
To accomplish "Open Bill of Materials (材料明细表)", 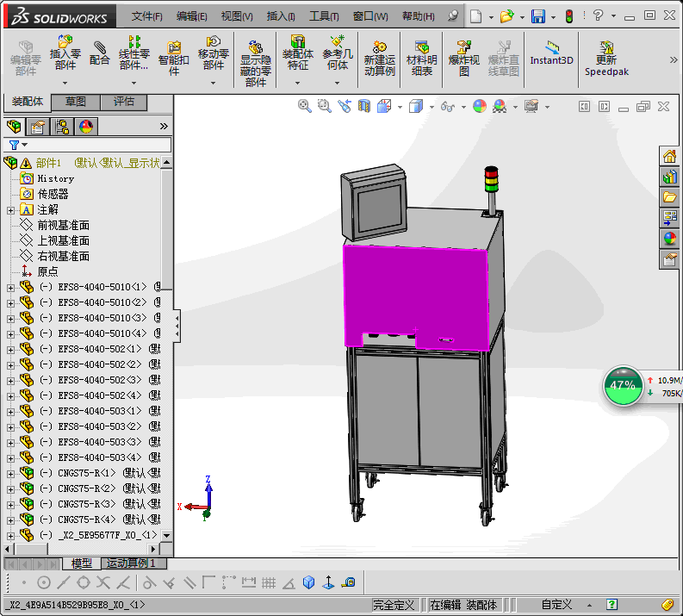I will coord(422,59).
